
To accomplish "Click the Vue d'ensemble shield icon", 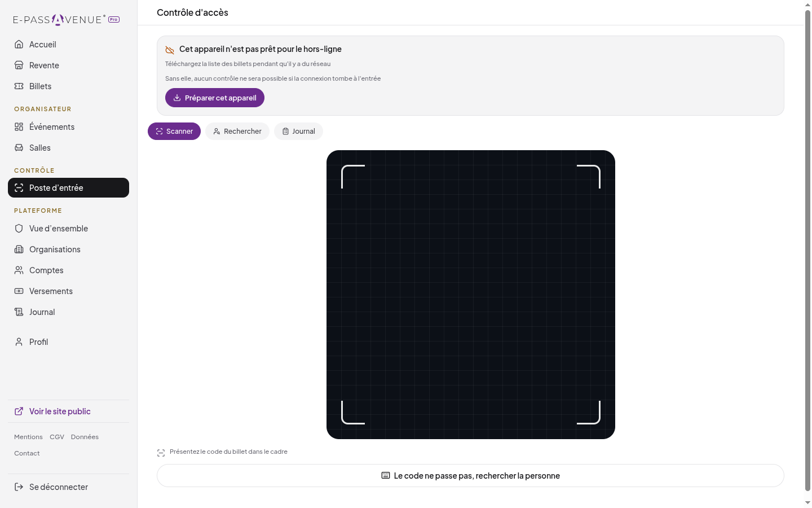I will (x=19, y=229).
